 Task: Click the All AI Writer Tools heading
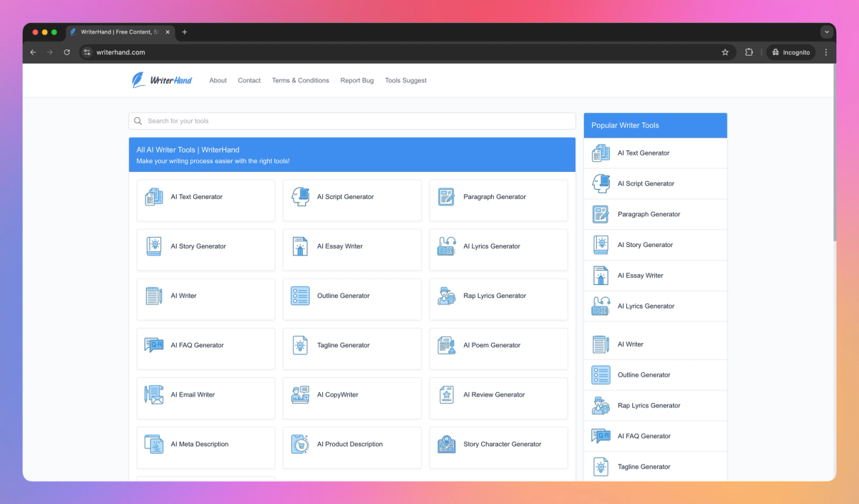point(188,150)
